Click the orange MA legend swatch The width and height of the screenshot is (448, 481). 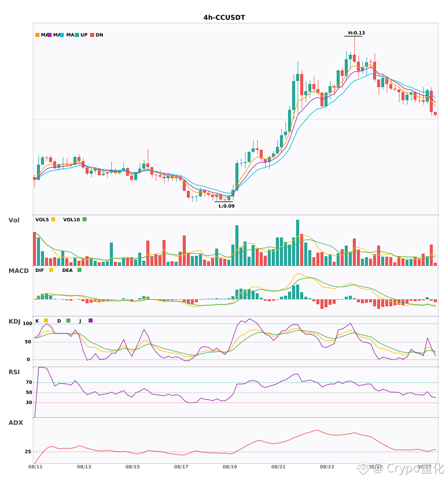point(37,35)
